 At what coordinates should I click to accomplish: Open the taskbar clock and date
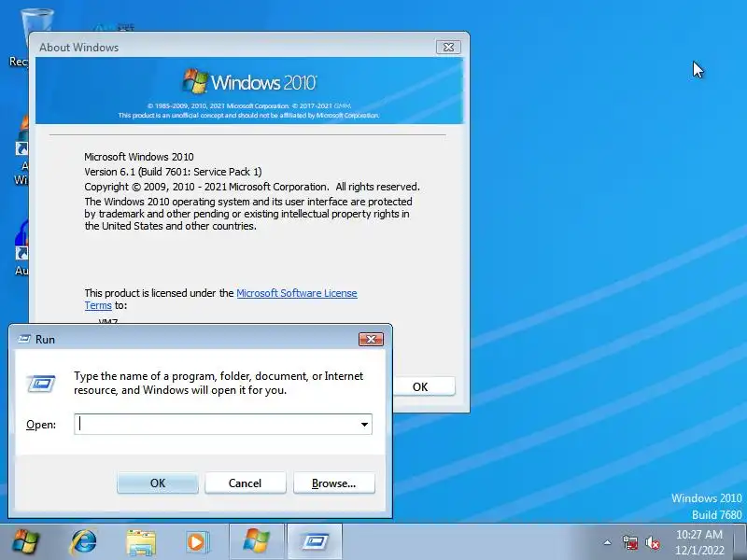(x=699, y=542)
